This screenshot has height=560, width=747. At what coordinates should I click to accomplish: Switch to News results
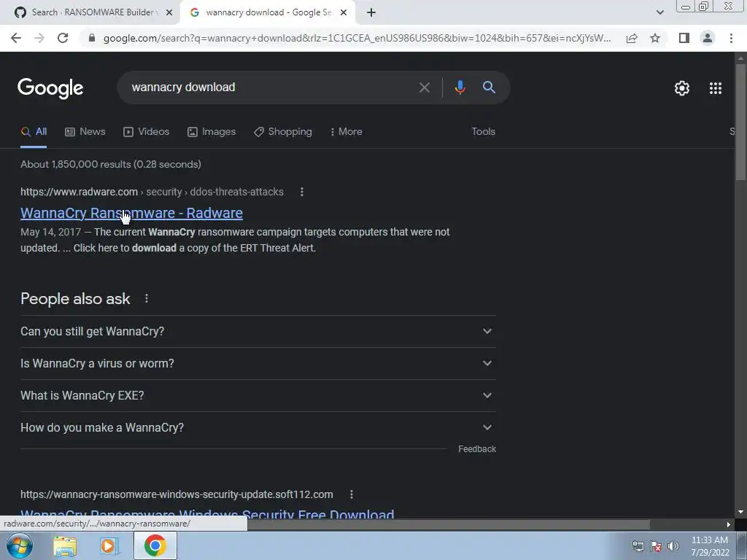coord(85,132)
